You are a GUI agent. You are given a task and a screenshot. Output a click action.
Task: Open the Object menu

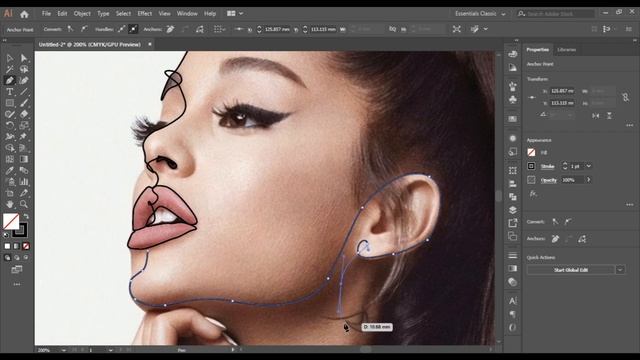(x=82, y=13)
